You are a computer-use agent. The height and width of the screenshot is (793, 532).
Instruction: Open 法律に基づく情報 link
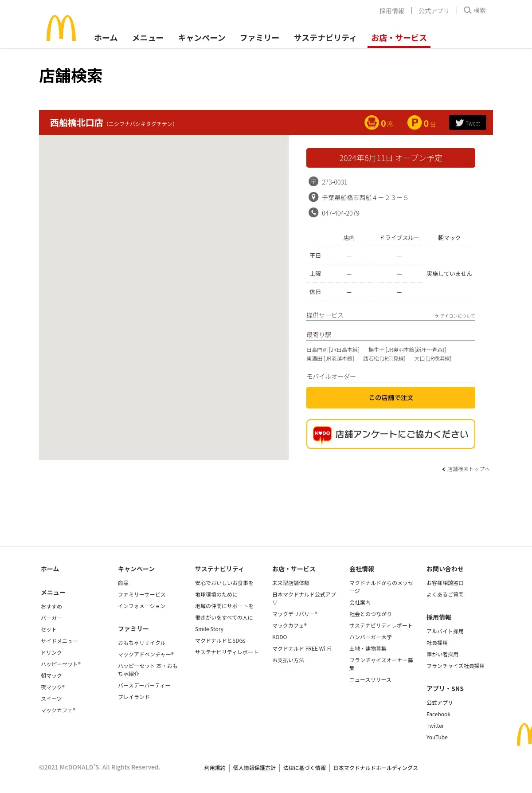(305, 768)
